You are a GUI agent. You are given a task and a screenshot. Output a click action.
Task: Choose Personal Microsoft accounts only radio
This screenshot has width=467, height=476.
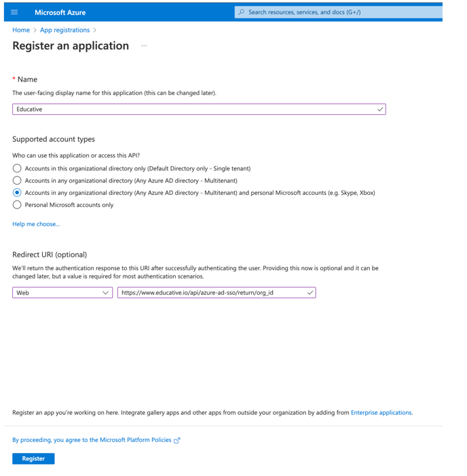tap(17, 204)
